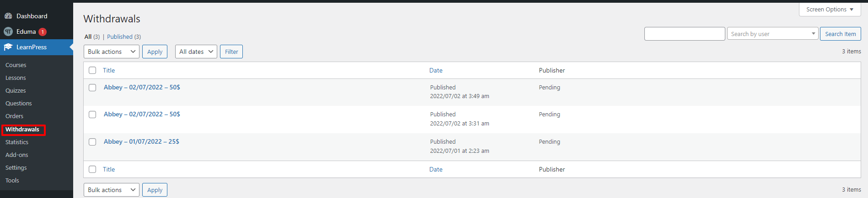This screenshot has width=868, height=198.
Task: Expand Screen Options panel
Action: pos(830,9)
